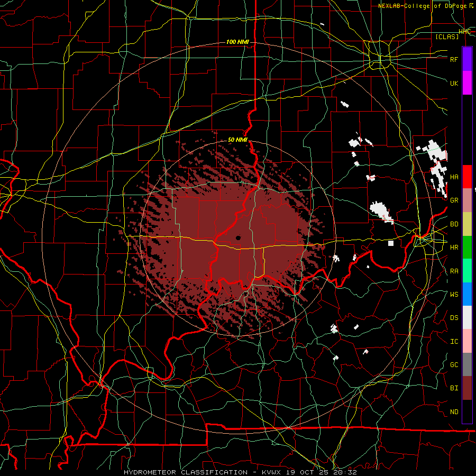This screenshot has height=476, width=476.
Task: Pick the gray GC legend swatch
Action: coord(467,364)
